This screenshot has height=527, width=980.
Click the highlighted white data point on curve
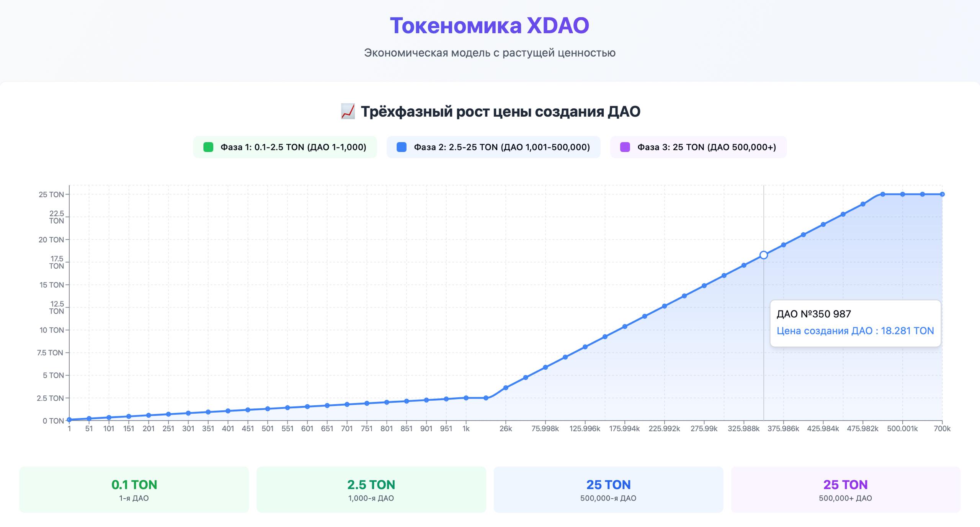point(764,255)
